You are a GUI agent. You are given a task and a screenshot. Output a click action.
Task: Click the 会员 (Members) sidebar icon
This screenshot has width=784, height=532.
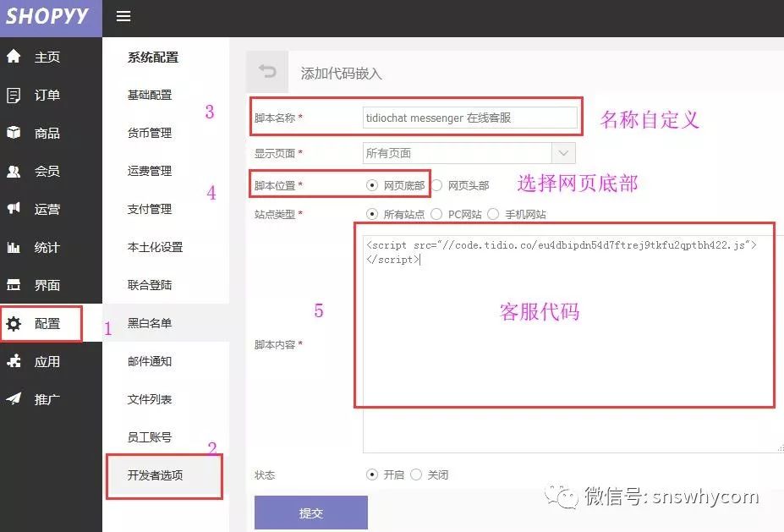12,171
